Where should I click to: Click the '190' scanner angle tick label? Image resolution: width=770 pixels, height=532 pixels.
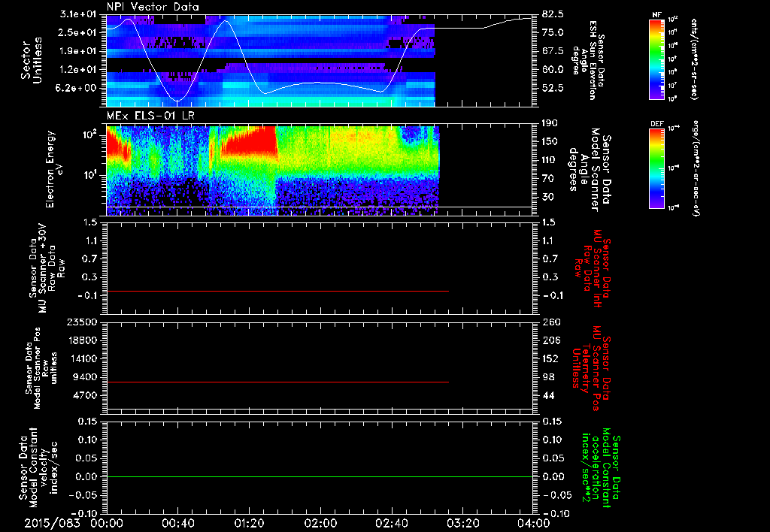550,123
